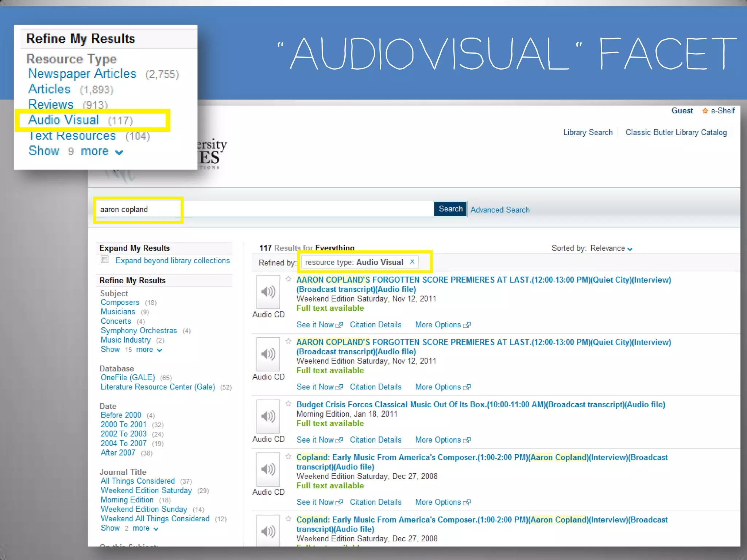Filter by Text Resources type
The width and height of the screenshot is (747, 560).
[72, 136]
